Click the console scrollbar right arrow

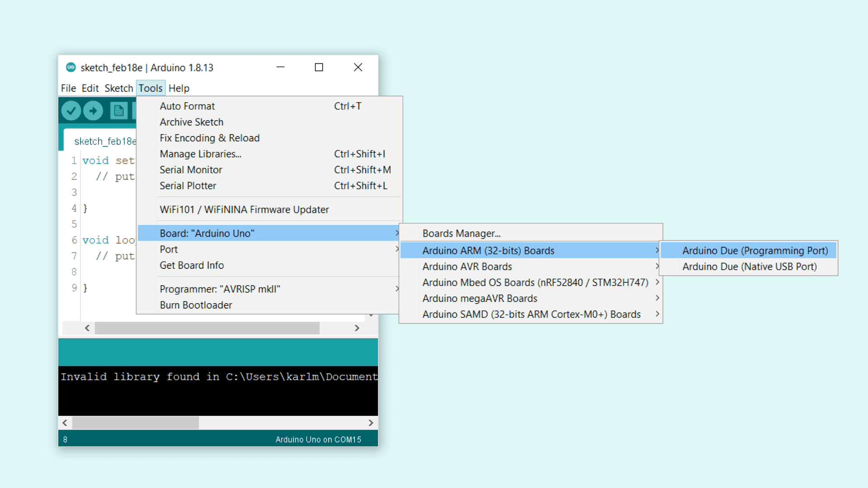[371, 423]
